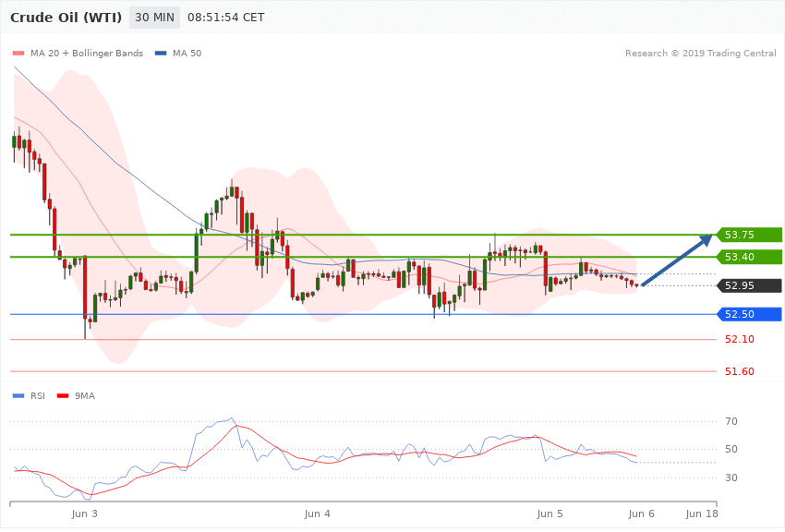Click the RSI 70 level label

click(x=731, y=421)
